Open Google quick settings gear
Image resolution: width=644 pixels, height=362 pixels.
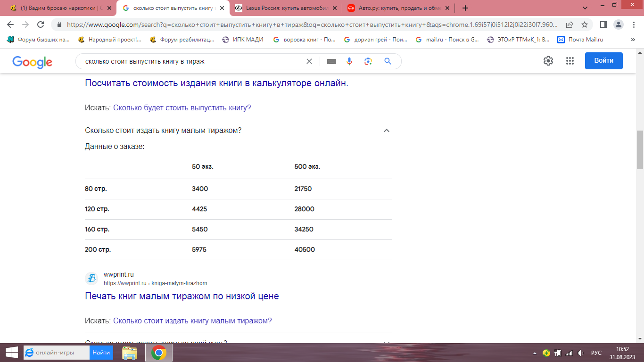pos(548,61)
